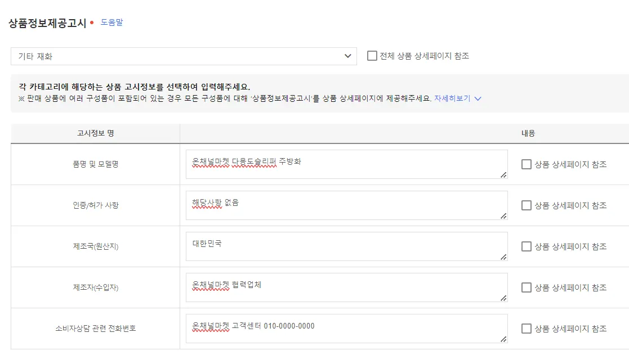This screenshot has height=364, width=629.
Task: Enable 상품 상세페이지 참조 for 제조자(수입자)
Action: (527, 287)
